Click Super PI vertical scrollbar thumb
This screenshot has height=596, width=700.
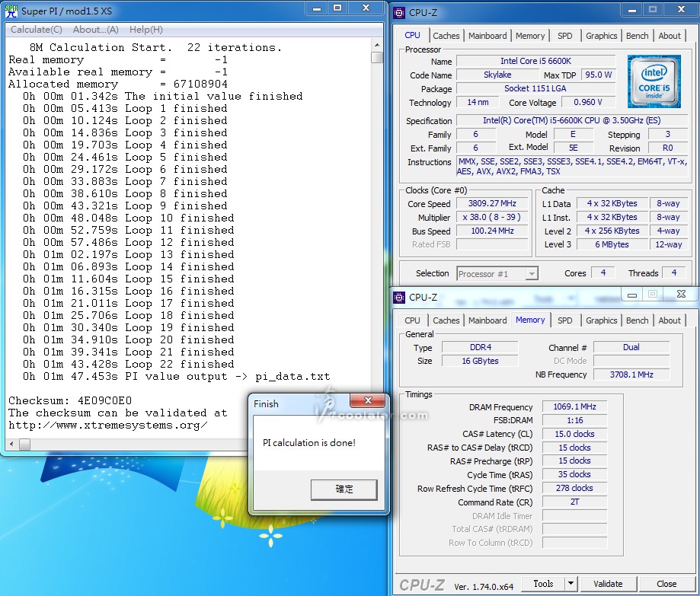[377, 58]
